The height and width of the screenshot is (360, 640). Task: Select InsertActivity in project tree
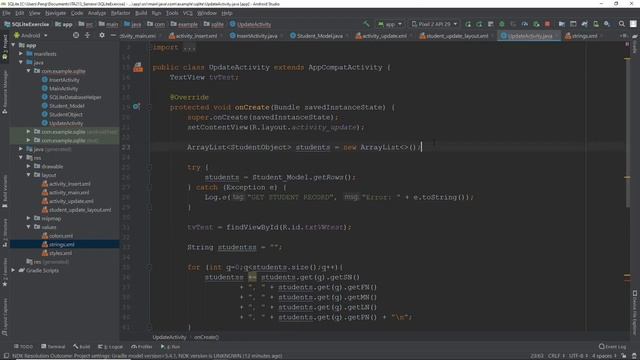tap(64, 80)
